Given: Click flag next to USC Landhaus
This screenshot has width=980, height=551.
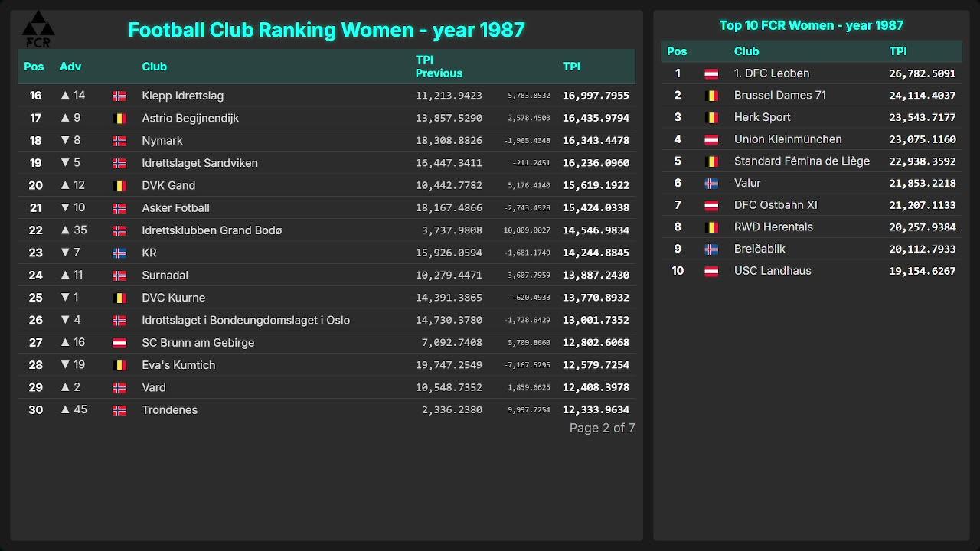Looking at the screenshot, I should click(x=711, y=272).
